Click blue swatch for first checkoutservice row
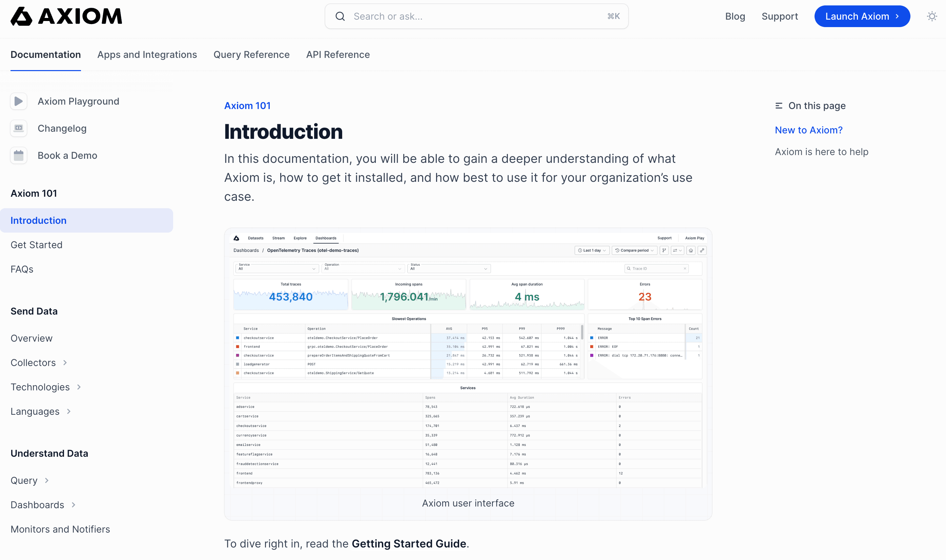The image size is (946, 560). 238,338
